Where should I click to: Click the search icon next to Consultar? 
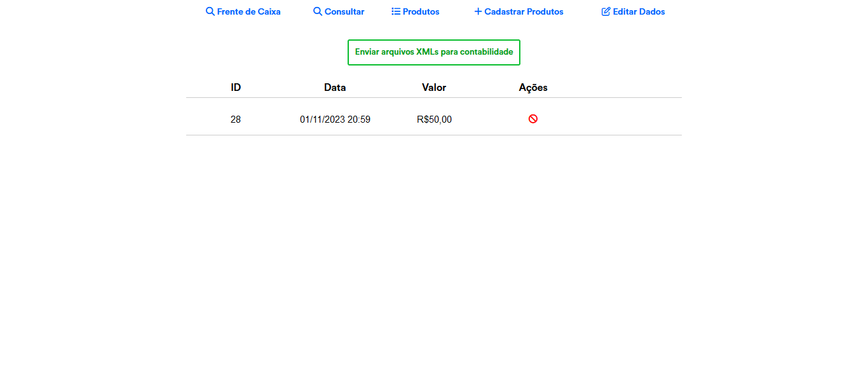(318, 11)
